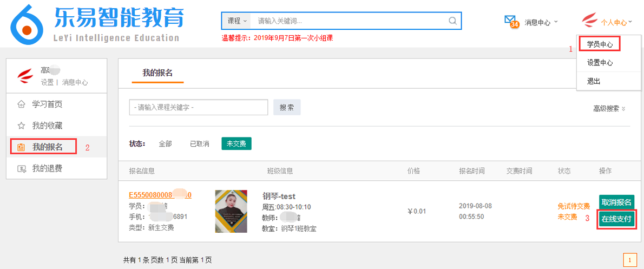Click the search magnifier icon
This screenshot has height=269, width=644.
452,21
